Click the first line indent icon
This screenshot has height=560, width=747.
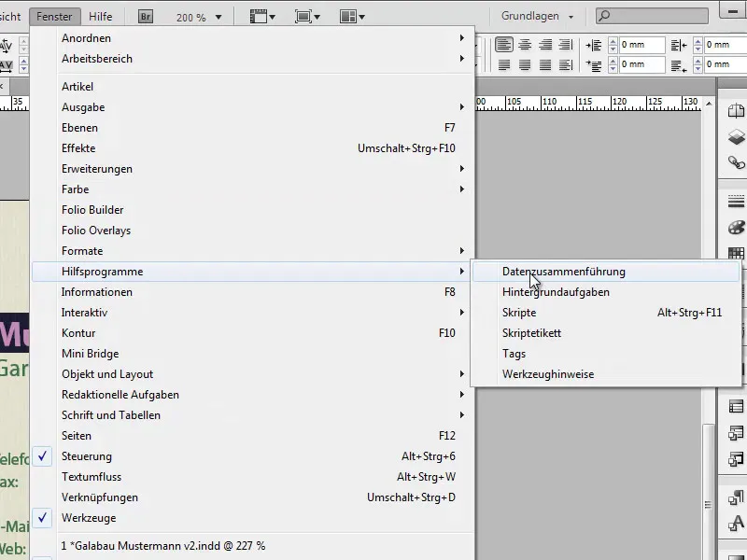(x=594, y=65)
